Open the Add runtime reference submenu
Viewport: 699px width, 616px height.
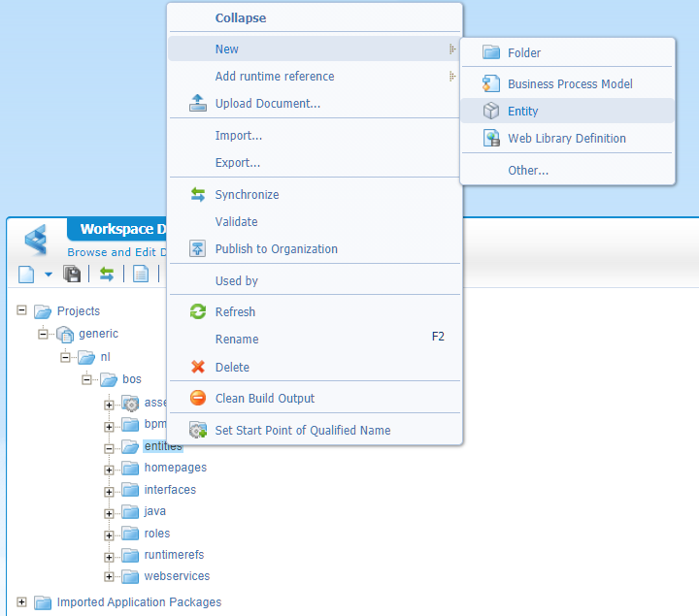point(274,77)
